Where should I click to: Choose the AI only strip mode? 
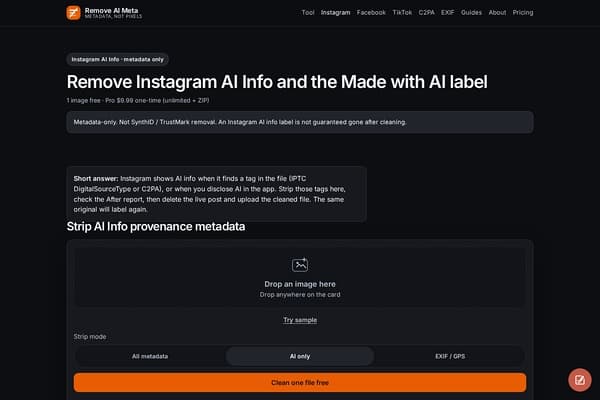(300, 356)
